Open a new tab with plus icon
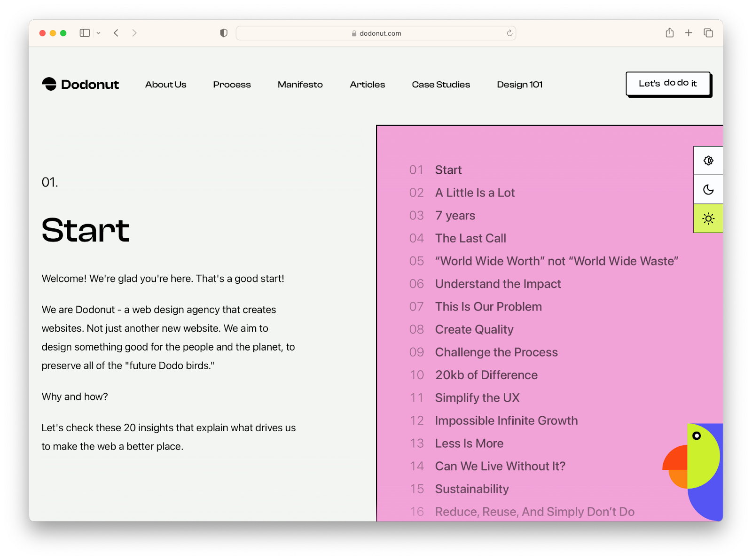The height and width of the screenshot is (560, 752). pyautogui.click(x=689, y=33)
